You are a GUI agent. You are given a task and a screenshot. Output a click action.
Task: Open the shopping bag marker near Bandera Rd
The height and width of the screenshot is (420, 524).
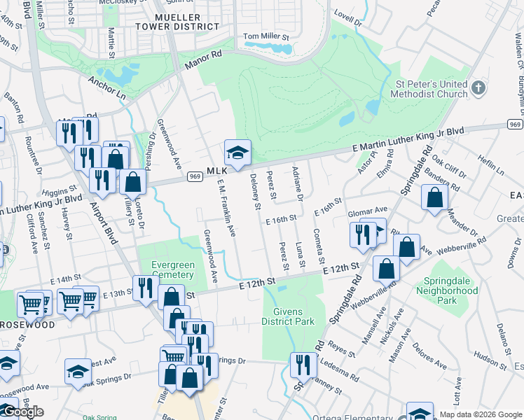[x=435, y=198]
